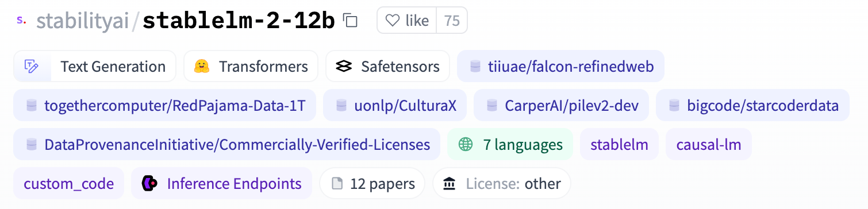Click the Safetensors library icon
The width and height of the screenshot is (868, 209).
pos(344,67)
